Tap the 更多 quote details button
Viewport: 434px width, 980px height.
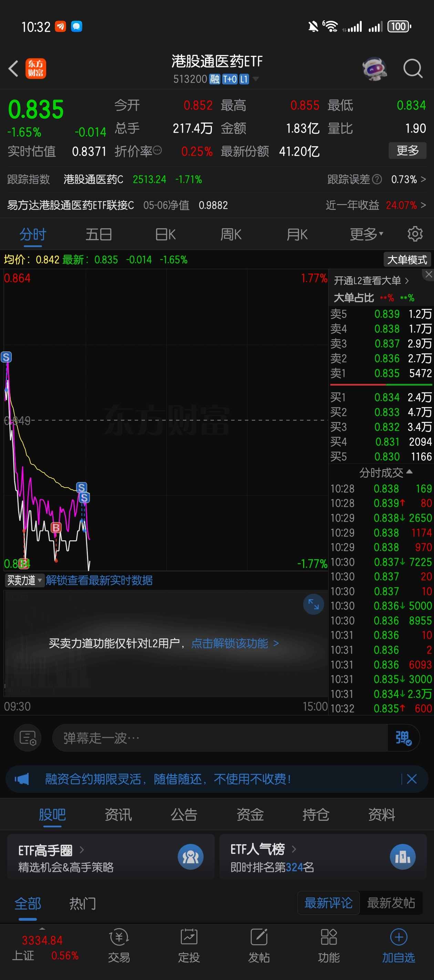click(x=407, y=151)
